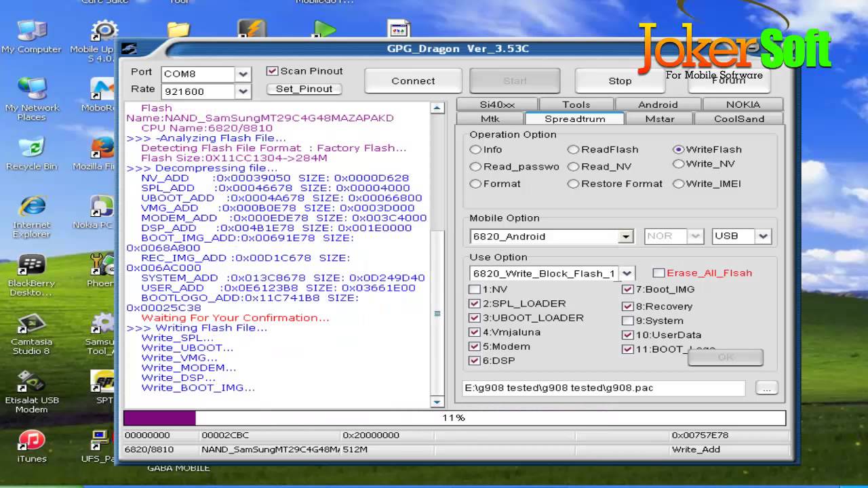The width and height of the screenshot is (868, 488).
Task: Open the Recycle Bin icon
Action: coord(31,154)
